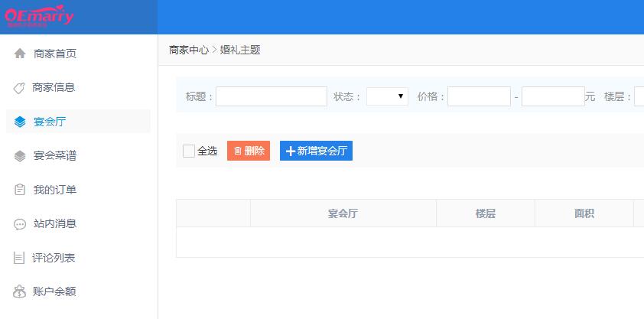Click the home icon beside 商家首页

[x=20, y=54]
